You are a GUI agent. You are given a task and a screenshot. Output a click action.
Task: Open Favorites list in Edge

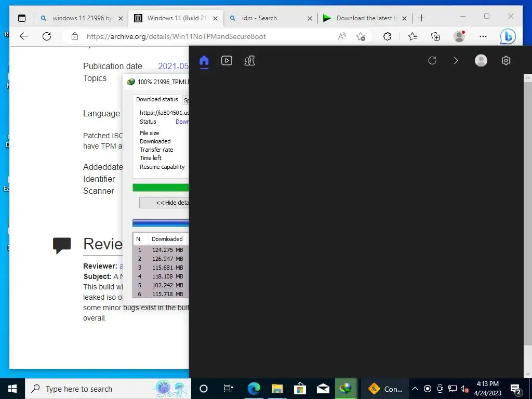click(412, 36)
